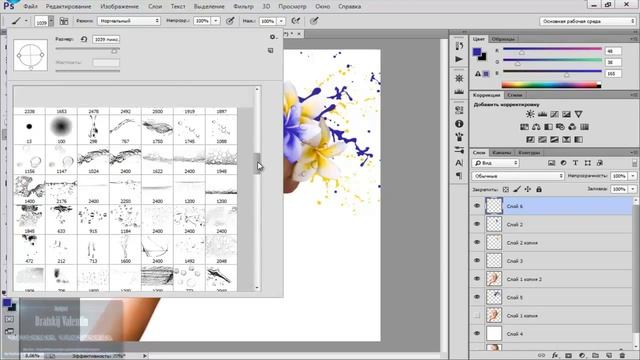
Task: Add Color Balance scales adjustment icon
Action: [x=536, y=127]
